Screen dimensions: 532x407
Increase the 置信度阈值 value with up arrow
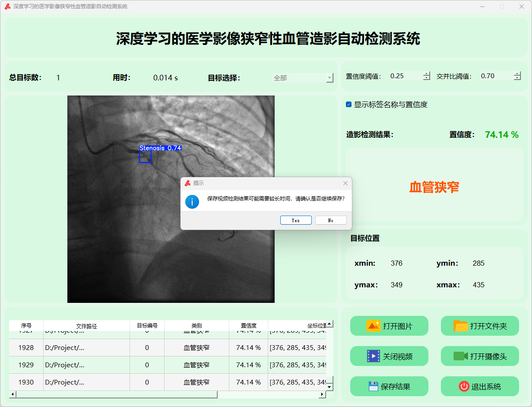[x=427, y=74]
